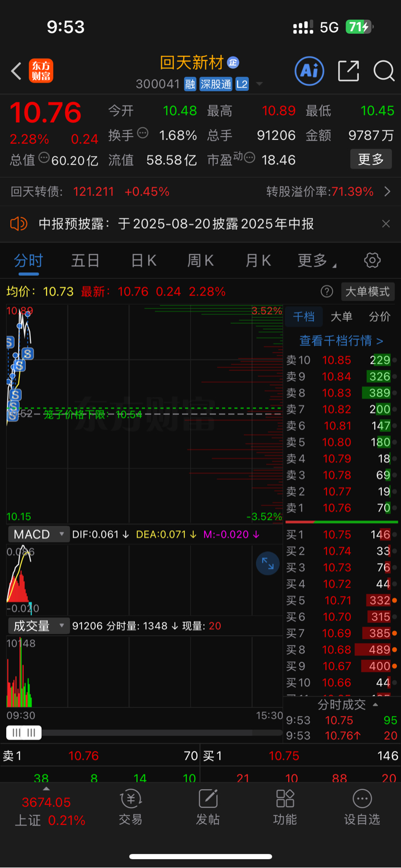The height and width of the screenshot is (868, 401).
Task: Tap the speaker announcement icon
Action: [19, 224]
